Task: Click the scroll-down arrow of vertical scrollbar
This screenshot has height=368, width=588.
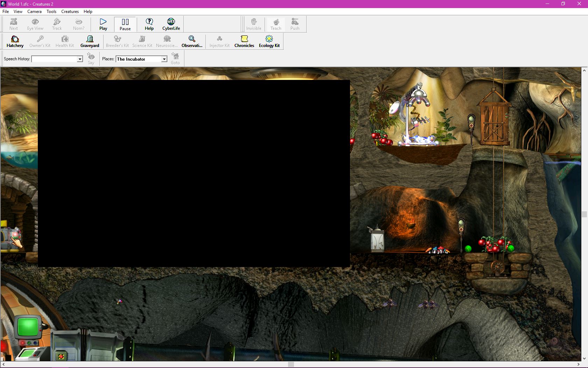Action: point(584,359)
